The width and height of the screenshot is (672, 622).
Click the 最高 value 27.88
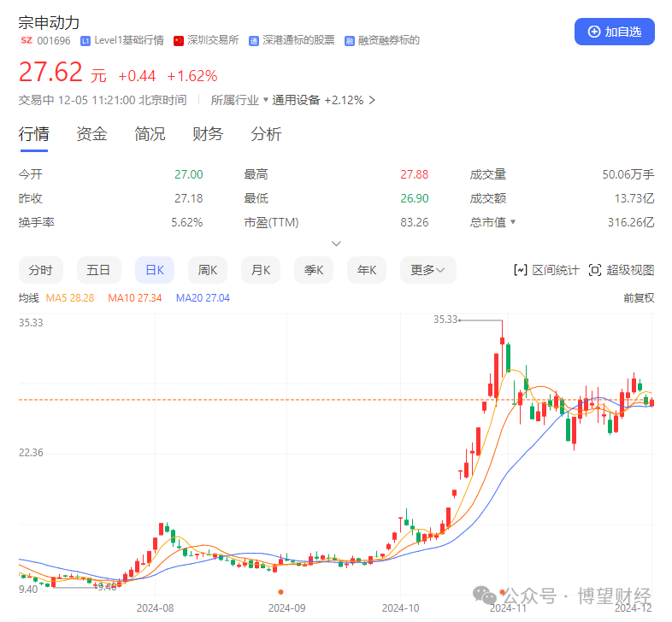coord(415,174)
